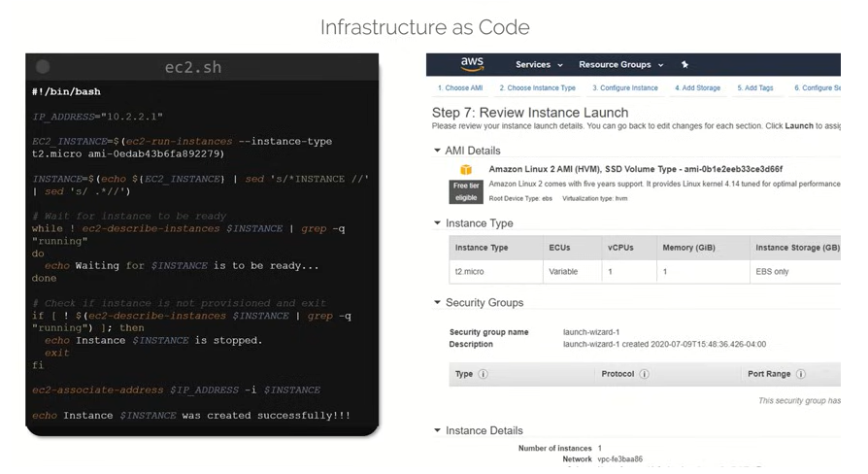Click the Variable ECUs cell

click(563, 272)
